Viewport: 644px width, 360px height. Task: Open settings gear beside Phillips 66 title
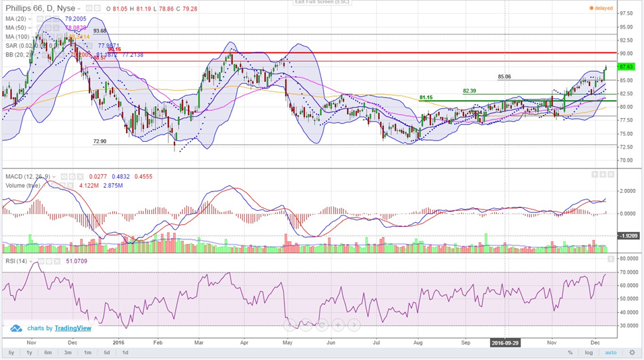[x=97, y=8]
